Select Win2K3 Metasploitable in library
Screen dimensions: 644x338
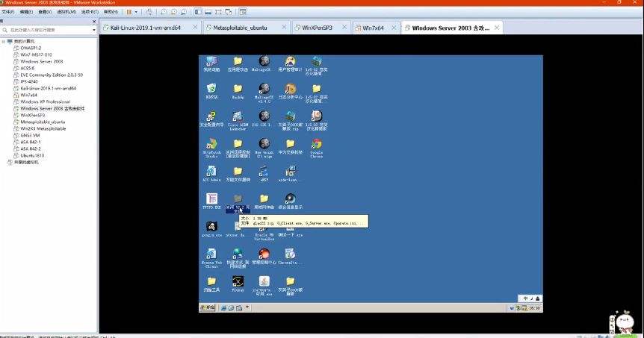point(43,129)
